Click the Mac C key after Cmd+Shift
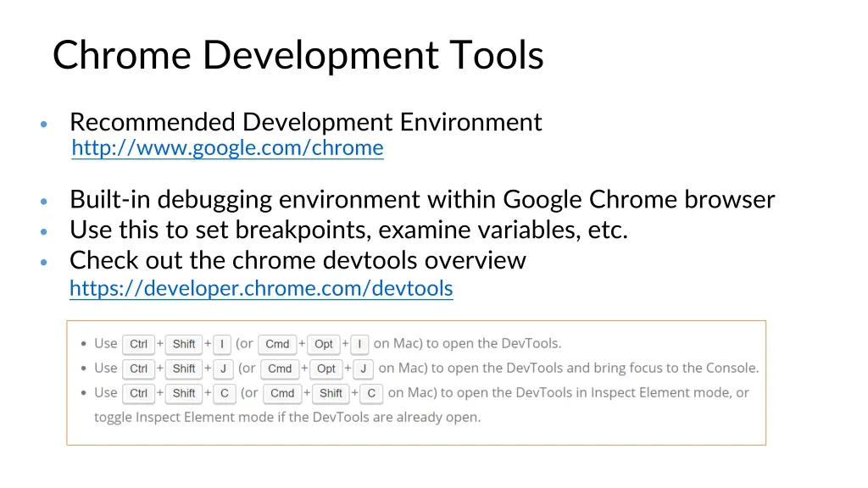This screenshot has height=488, width=868. (371, 393)
